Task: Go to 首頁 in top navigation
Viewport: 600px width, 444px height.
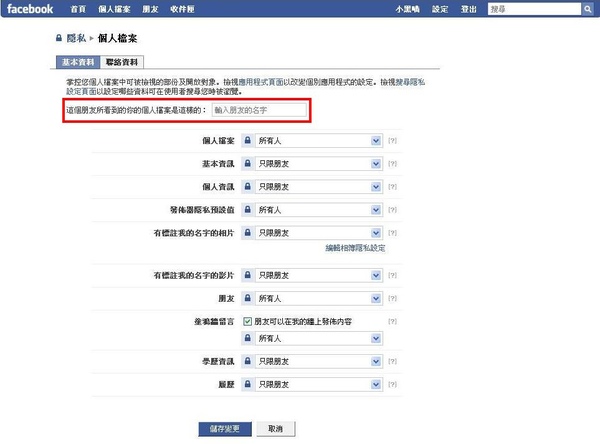Action: pyautogui.click(x=78, y=9)
